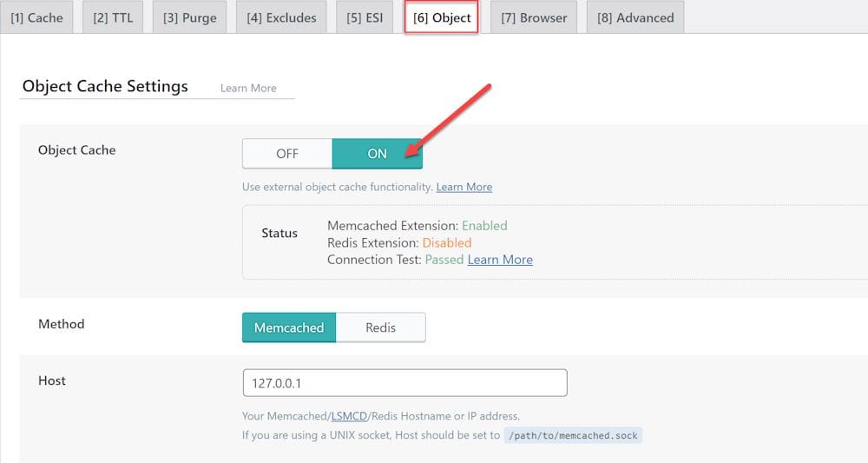Click the Connection Test Passed status text
Viewport: 868px width, 463px height.
click(x=395, y=260)
